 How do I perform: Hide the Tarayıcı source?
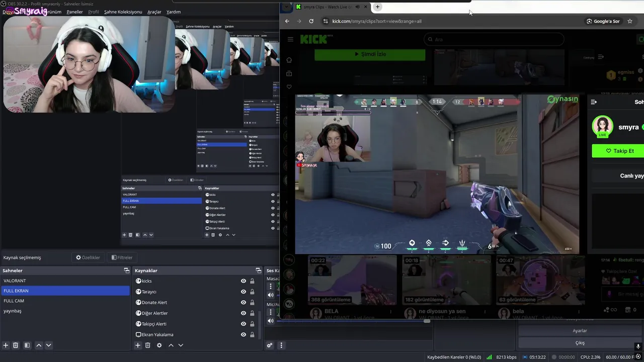tap(244, 292)
